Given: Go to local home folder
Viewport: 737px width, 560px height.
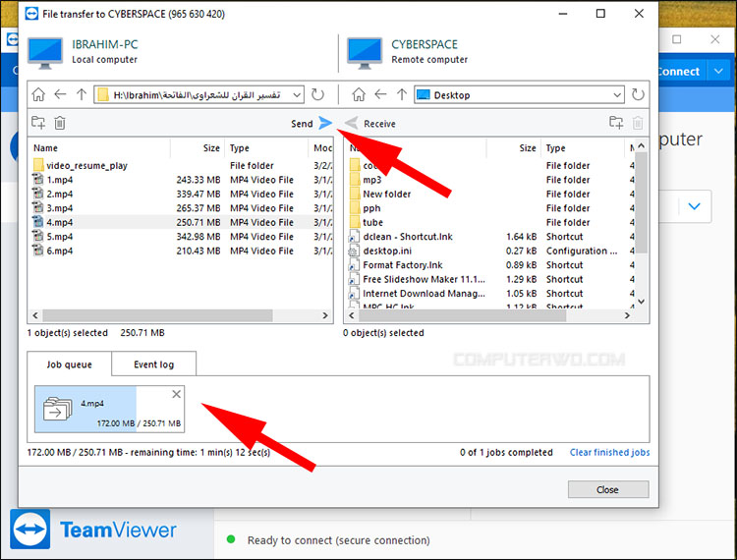Looking at the screenshot, I should point(38,95).
